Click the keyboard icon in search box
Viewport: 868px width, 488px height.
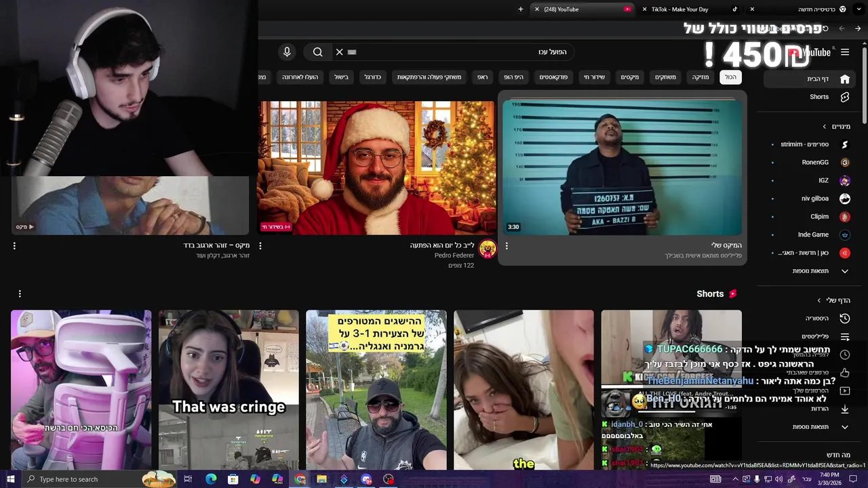352,52
